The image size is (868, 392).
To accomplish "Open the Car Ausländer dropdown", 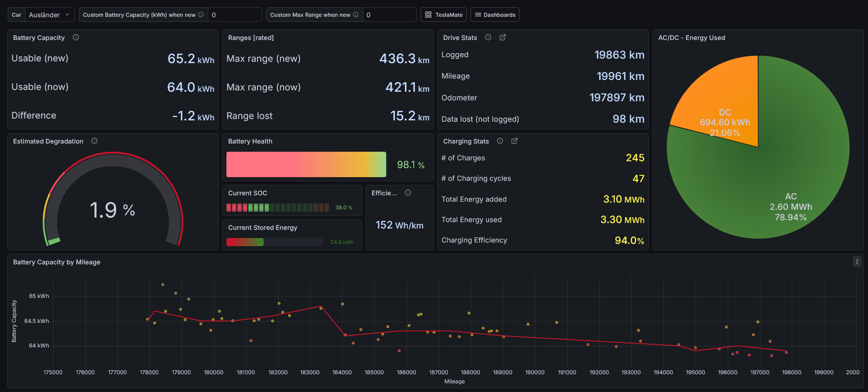I will tap(50, 15).
